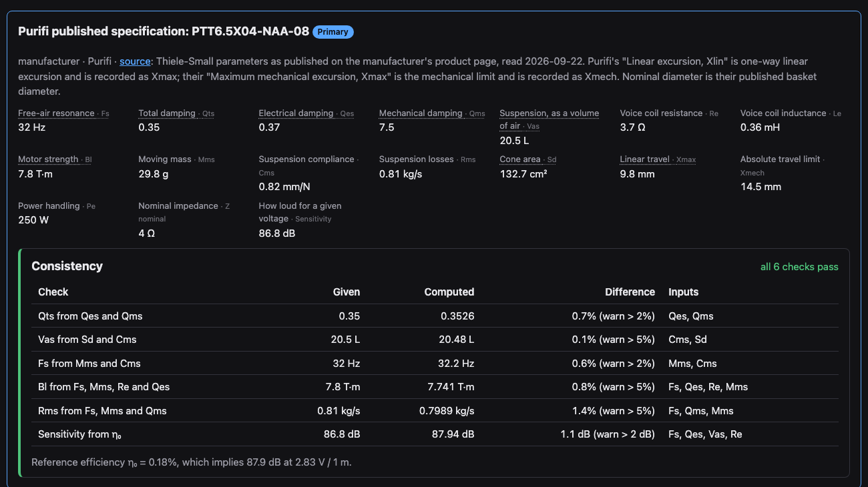This screenshot has width=868, height=487.
Task: Click the "Vas from Sd and Cms" check row
Action: click(x=435, y=340)
